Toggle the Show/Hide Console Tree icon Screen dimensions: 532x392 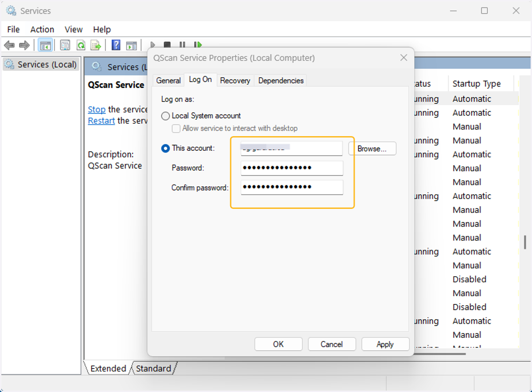tap(45, 45)
